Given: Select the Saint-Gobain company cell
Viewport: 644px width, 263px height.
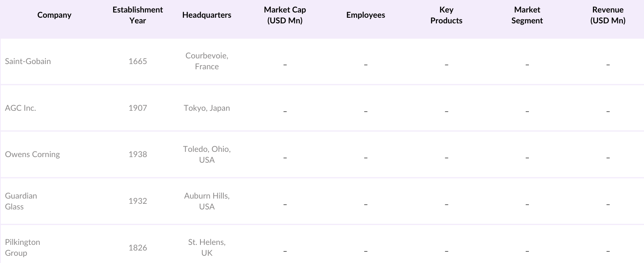Looking at the screenshot, I should [x=28, y=61].
